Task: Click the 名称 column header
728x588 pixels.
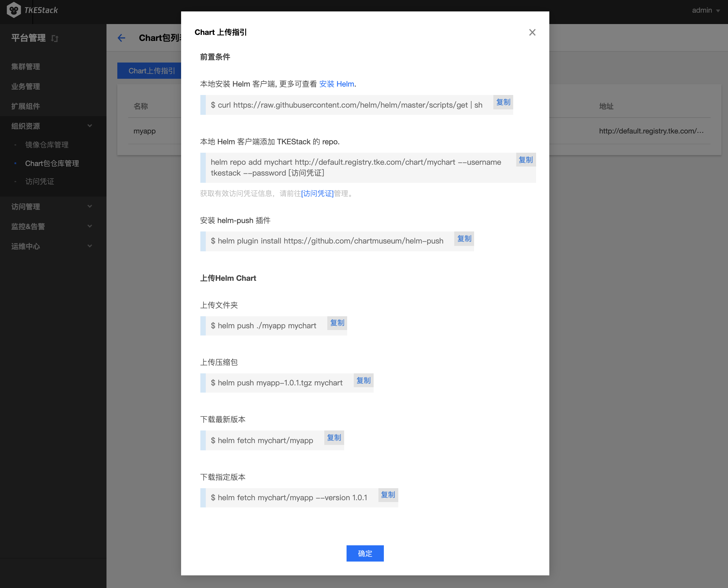Action: tap(141, 106)
